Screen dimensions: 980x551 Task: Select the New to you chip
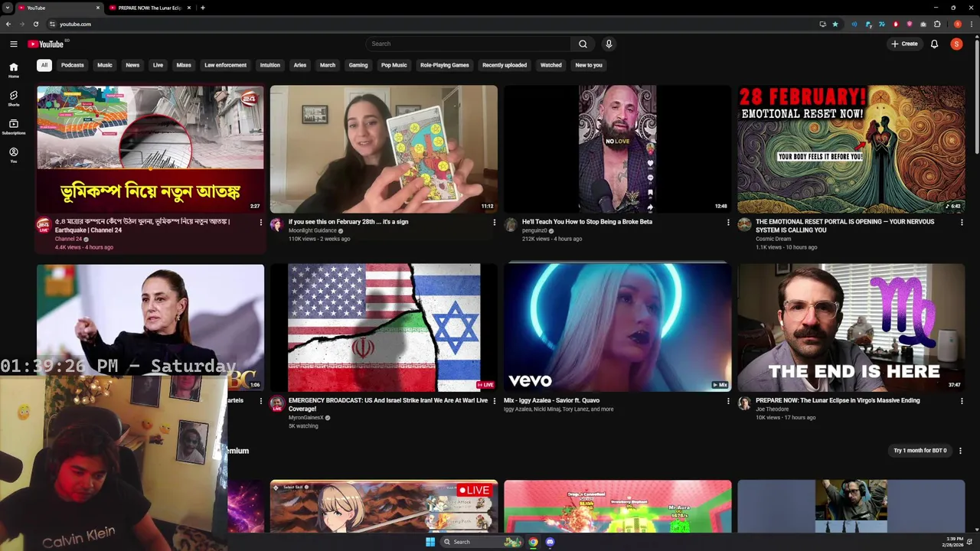click(x=589, y=65)
